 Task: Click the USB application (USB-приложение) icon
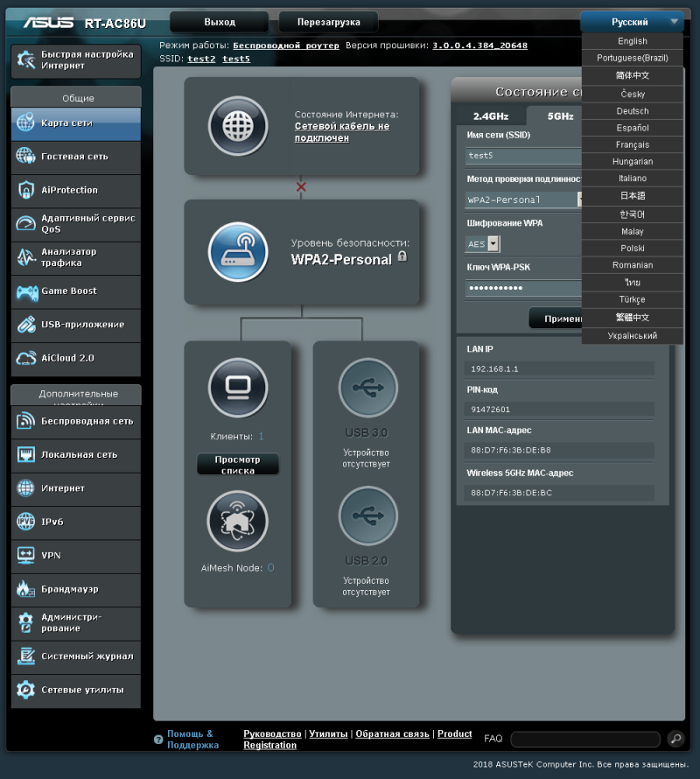tap(26, 325)
